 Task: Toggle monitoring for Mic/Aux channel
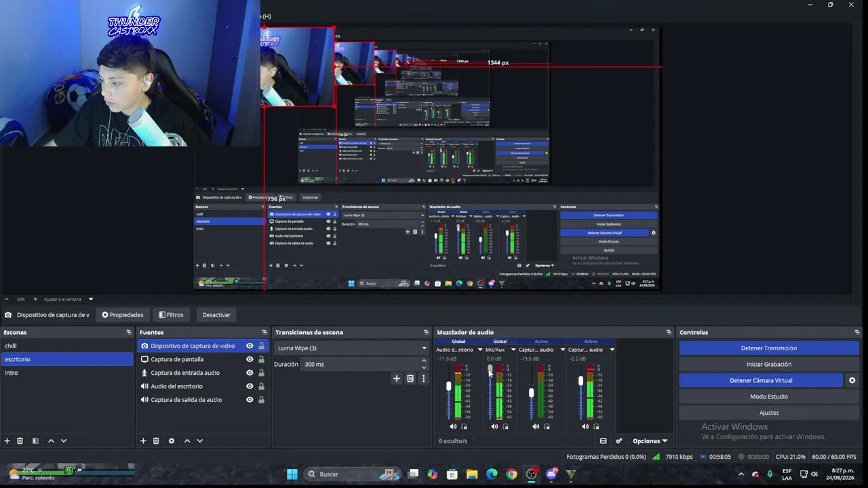pos(505,426)
